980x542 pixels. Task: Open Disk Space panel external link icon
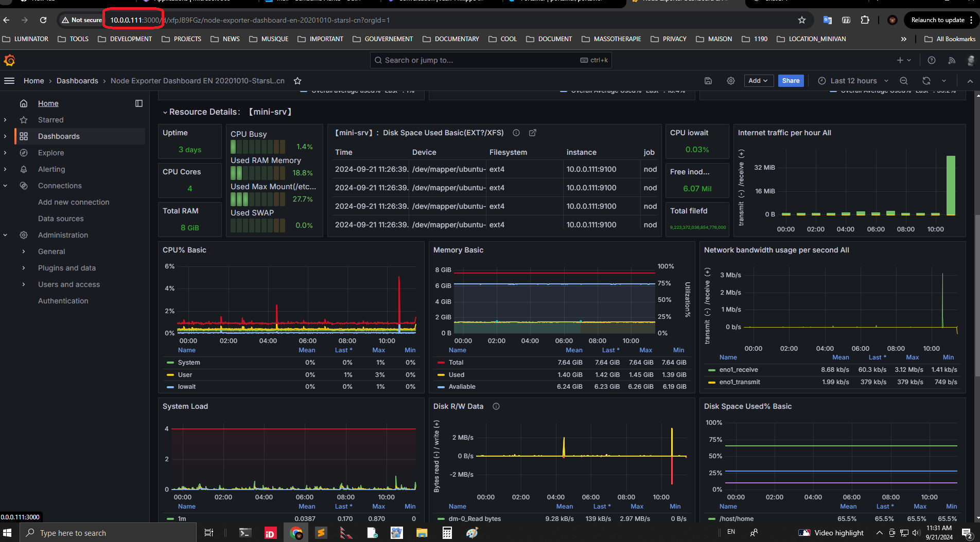533,133
